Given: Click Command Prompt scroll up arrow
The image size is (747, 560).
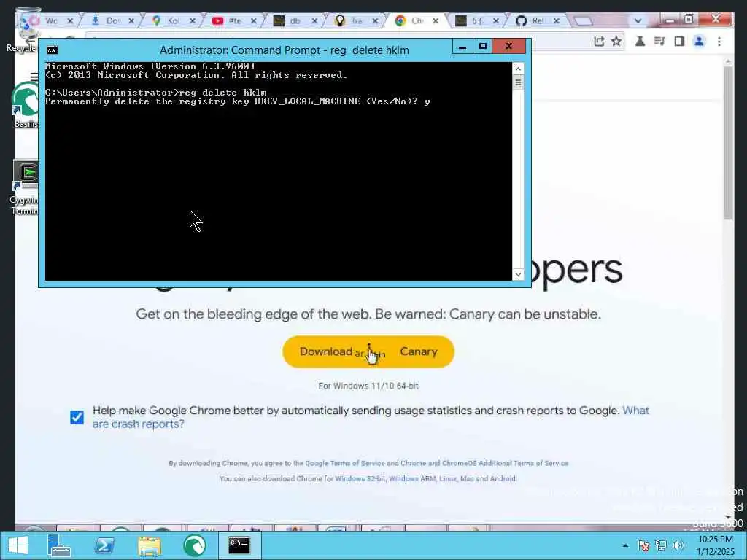Looking at the screenshot, I should (518, 69).
